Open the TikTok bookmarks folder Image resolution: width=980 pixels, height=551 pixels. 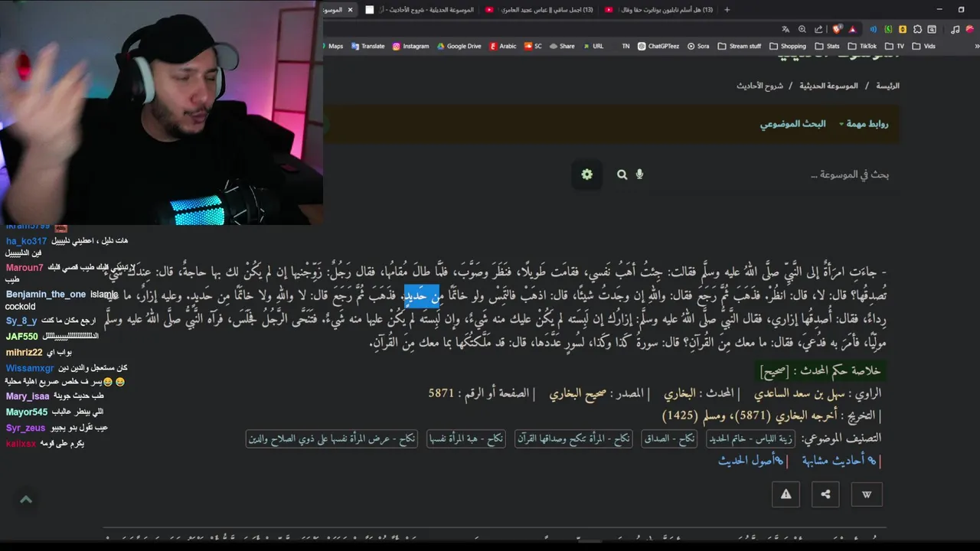[862, 46]
